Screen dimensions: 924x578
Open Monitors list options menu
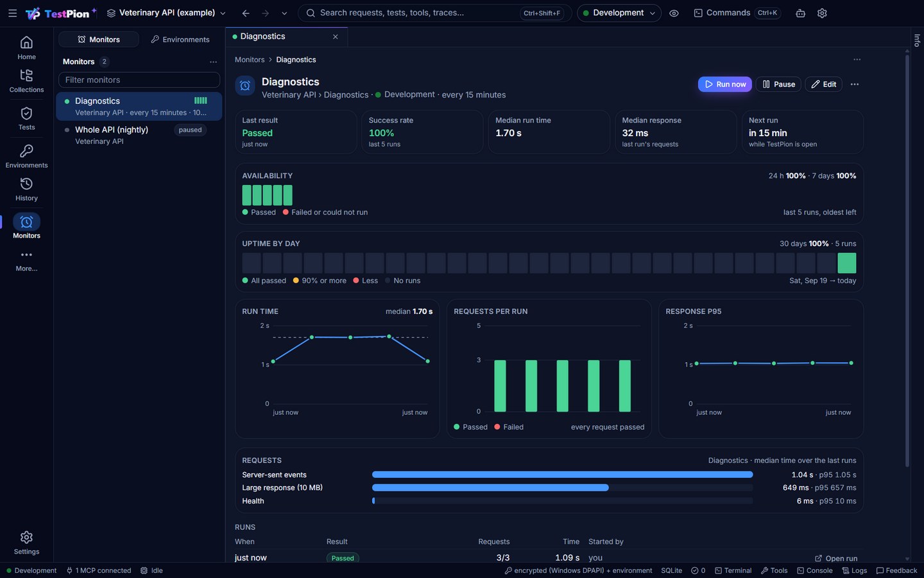pos(213,62)
